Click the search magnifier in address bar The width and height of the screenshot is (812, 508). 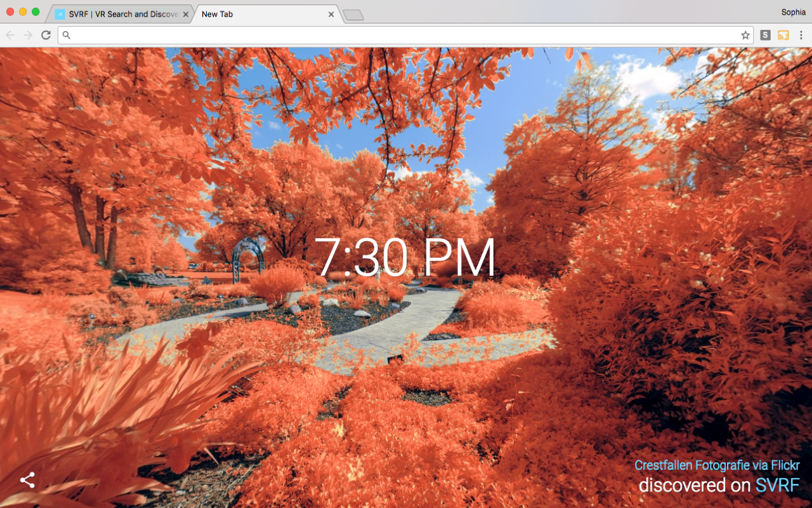point(67,36)
